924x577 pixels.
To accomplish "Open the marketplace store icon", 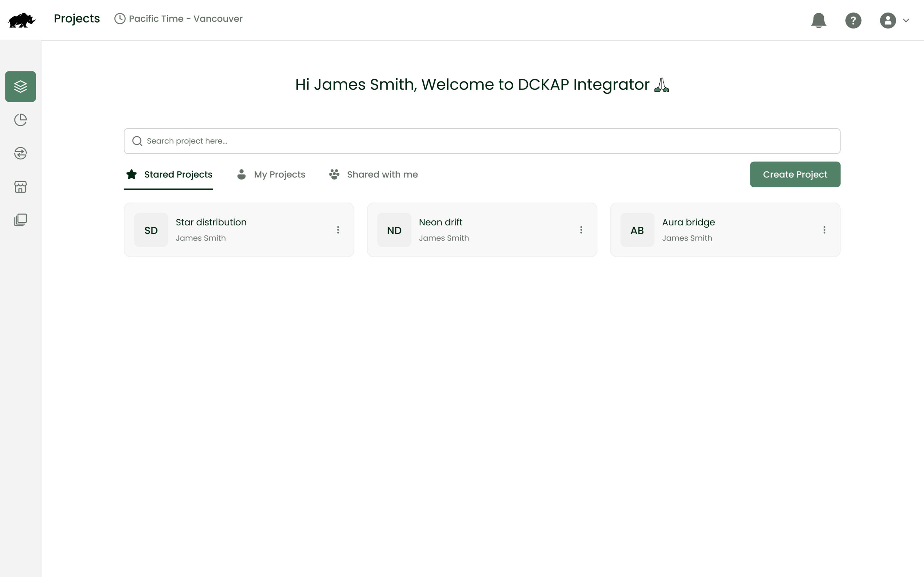I will pyautogui.click(x=20, y=186).
